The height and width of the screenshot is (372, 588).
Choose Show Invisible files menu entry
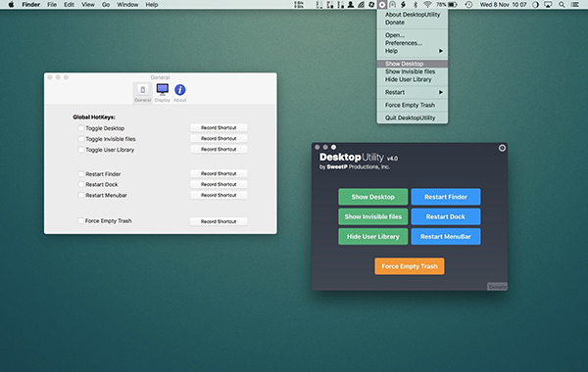coord(413,71)
